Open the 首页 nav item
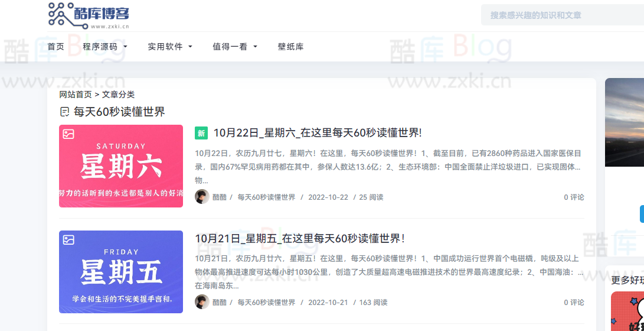The width and height of the screenshot is (644, 331). click(56, 47)
